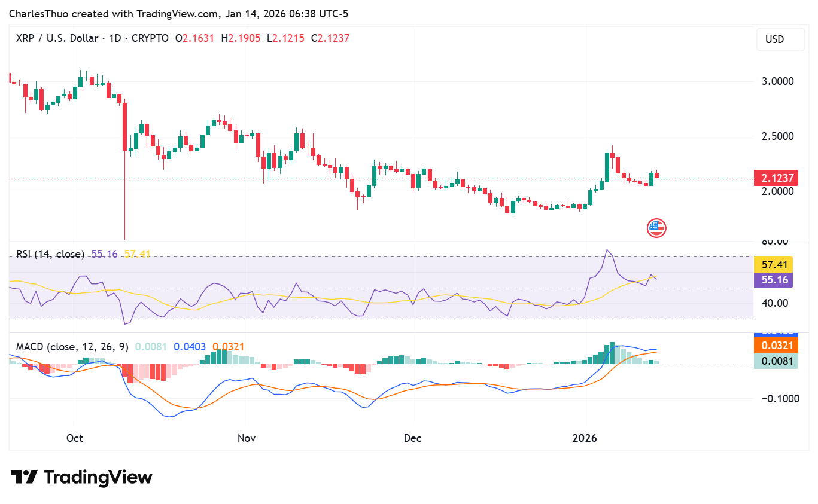
Task: Click the close value C2.1237 in the legend
Action: [331, 38]
